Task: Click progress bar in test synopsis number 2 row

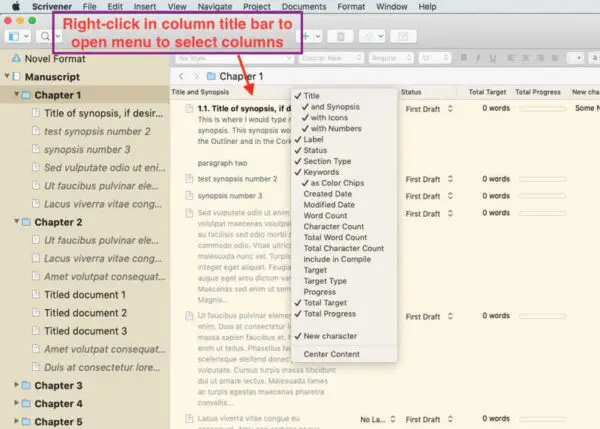Action: tap(542, 179)
